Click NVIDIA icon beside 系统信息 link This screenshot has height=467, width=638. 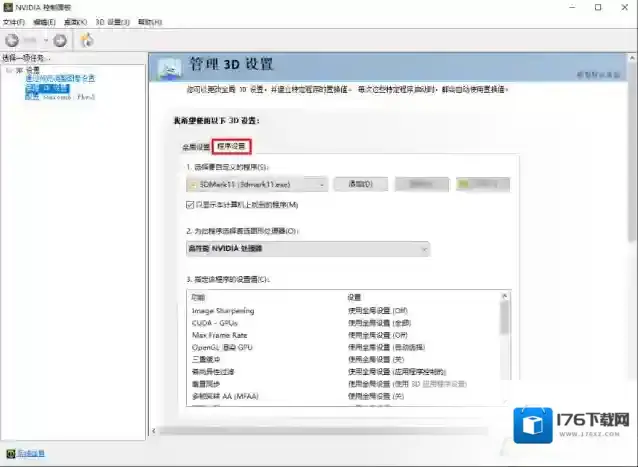pyautogui.click(x=11, y=454)
